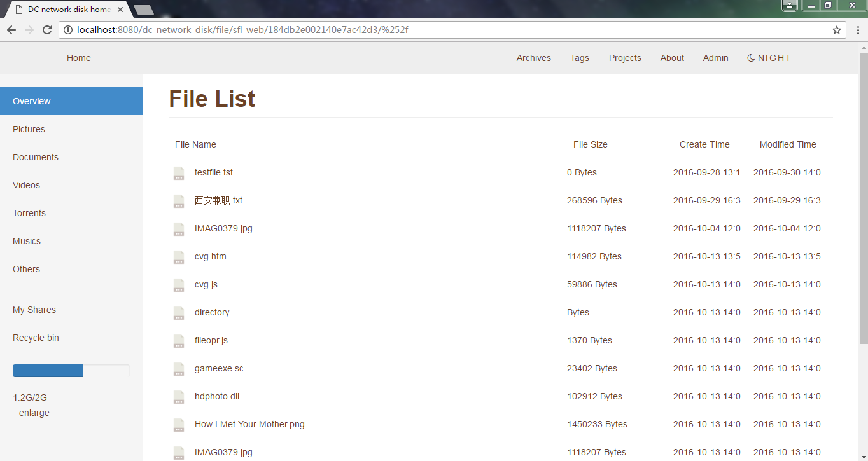Open file 西安兼职.txt
Screen dimensions: 868x461
pyautogui.click(x=218, y=200)
